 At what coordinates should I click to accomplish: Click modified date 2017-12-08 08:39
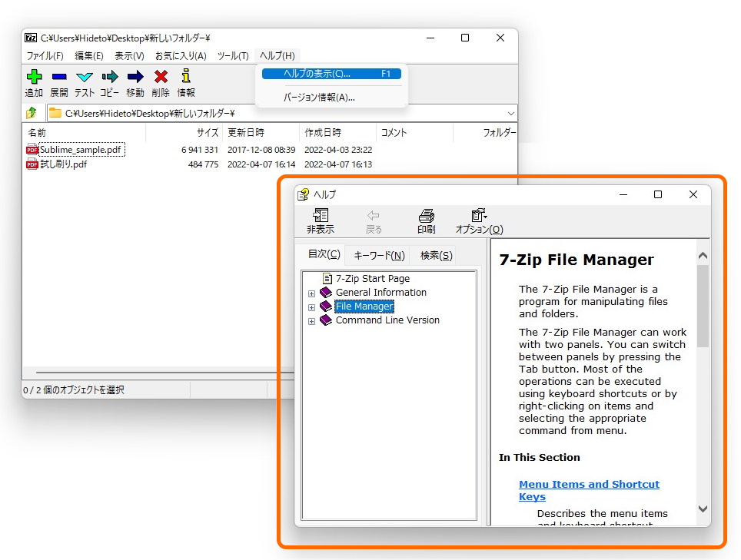coord(261,150)
